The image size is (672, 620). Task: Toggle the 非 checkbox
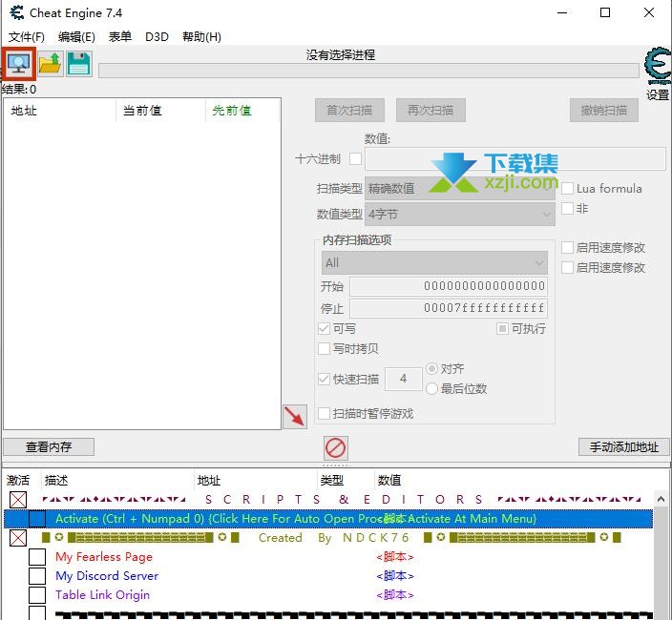567,209
